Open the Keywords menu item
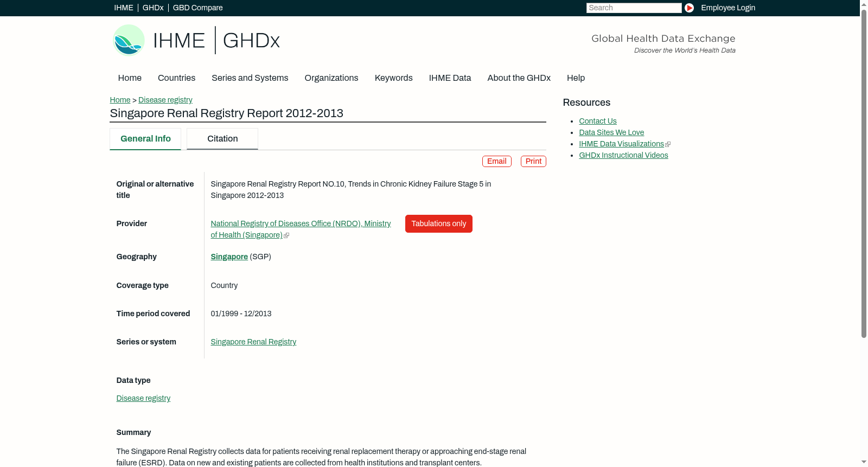The width and height of the screenshot is (868, 467). pos(394,78)
